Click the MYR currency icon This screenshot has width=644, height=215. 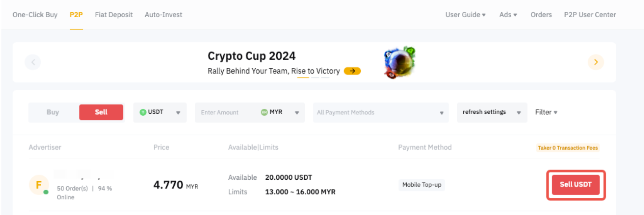(264, 112)
